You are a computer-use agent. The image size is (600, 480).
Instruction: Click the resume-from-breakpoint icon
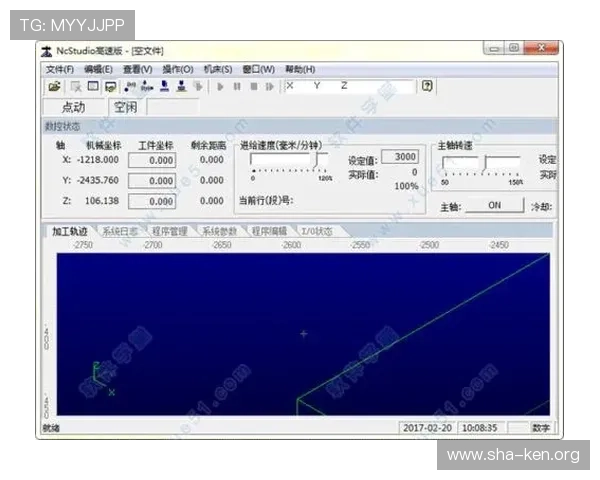point(270,87)
